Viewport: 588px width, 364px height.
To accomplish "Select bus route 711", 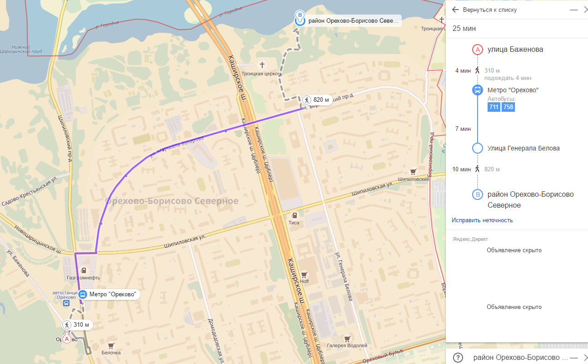I will (493, 107).
